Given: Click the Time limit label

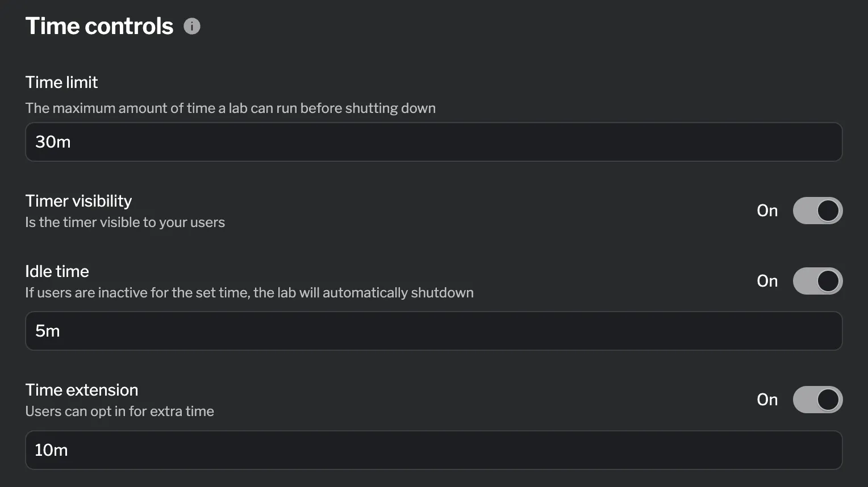Looking at the screenshot, I should tap(61, 82).
